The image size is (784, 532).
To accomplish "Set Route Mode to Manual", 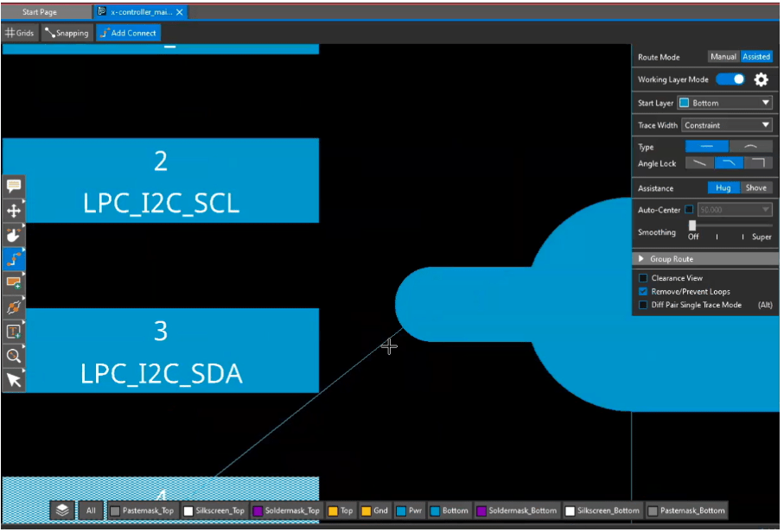I will (x=723, y=56).
